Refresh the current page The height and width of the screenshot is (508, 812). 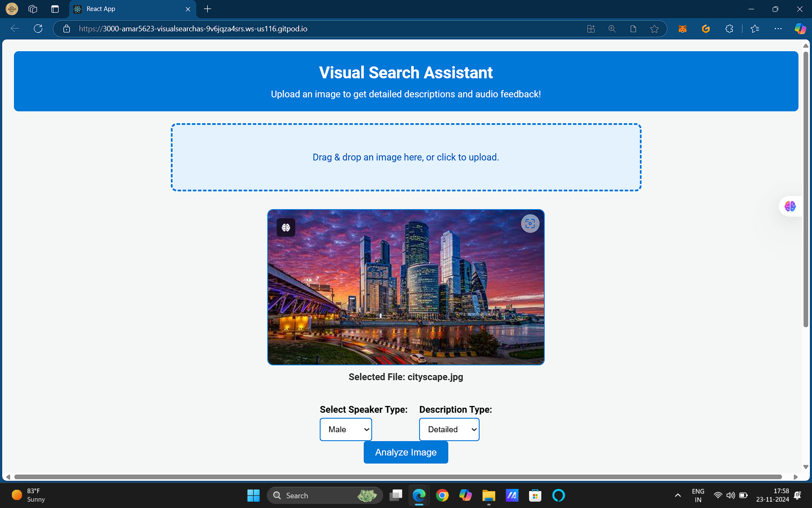point(38,29)
